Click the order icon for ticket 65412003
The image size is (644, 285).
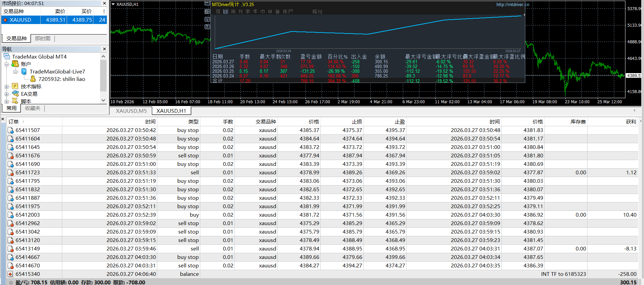10,215
